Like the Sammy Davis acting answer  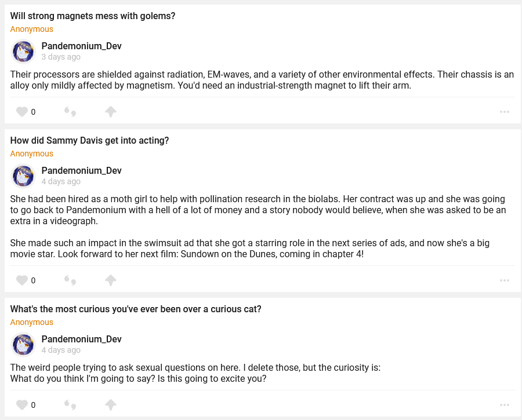pyautogui.click(x=22, y=280)
